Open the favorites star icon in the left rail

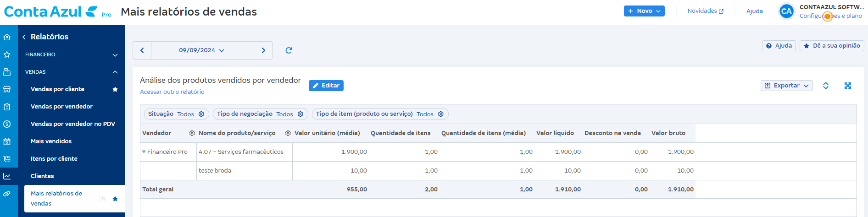(7, 54)
